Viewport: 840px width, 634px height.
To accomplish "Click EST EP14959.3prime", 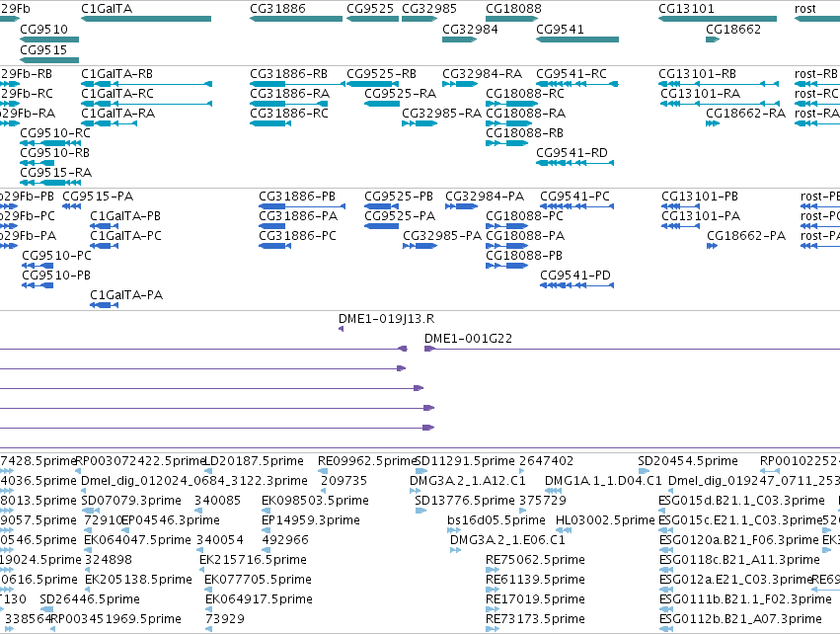I will click(x=311, y=520).
